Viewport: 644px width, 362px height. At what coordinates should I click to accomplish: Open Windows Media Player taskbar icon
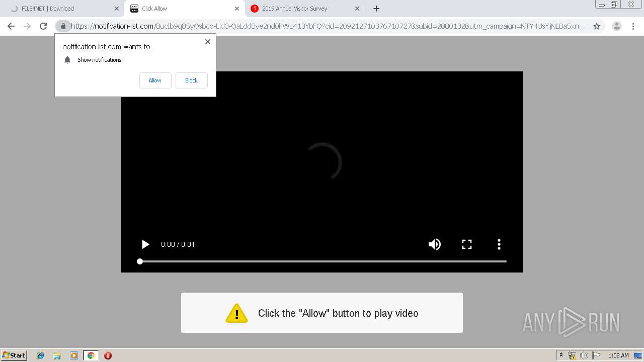pyautogui.click(x=74, y=355)
